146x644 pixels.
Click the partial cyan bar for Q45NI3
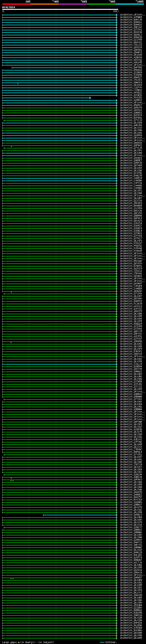[x=80, y=515]
